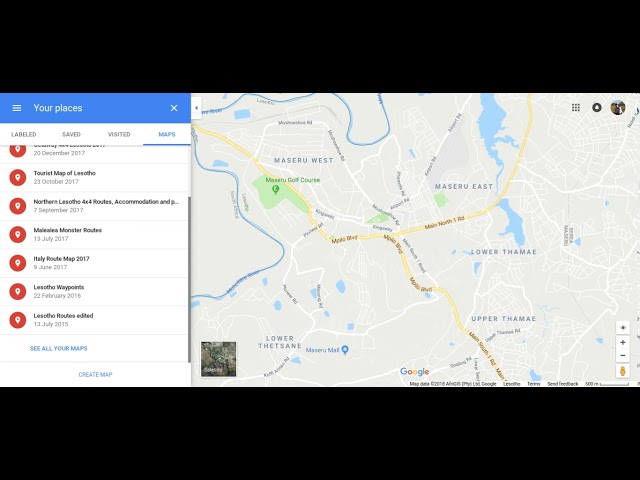Click See All Your Maps link
640x480 pixels.
pos(59,349)
